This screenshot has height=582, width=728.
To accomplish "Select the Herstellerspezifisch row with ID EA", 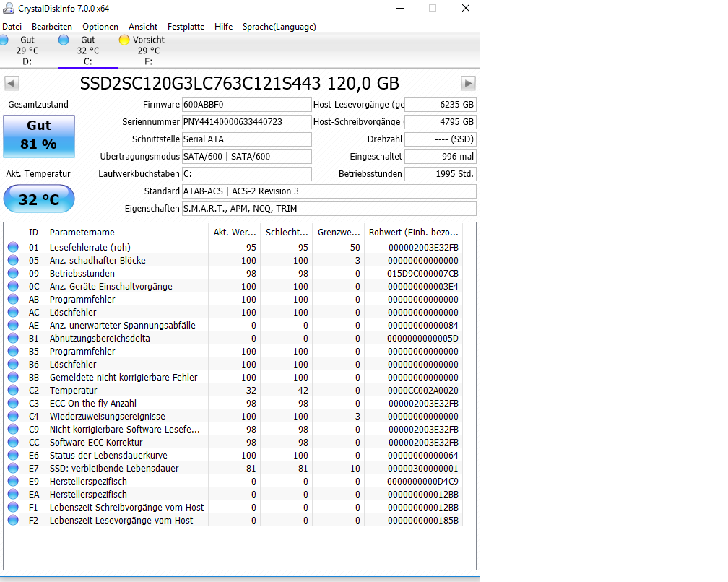I will click(233, 495).
